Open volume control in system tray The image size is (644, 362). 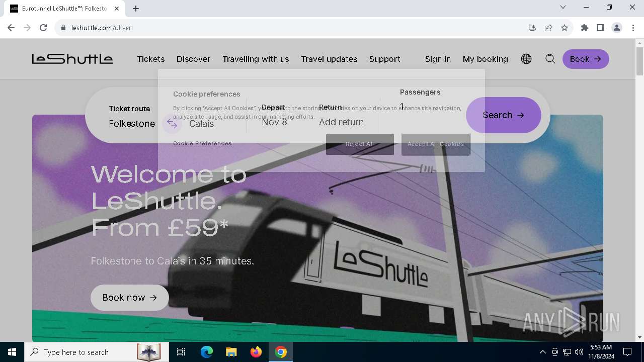click(579, 352)
